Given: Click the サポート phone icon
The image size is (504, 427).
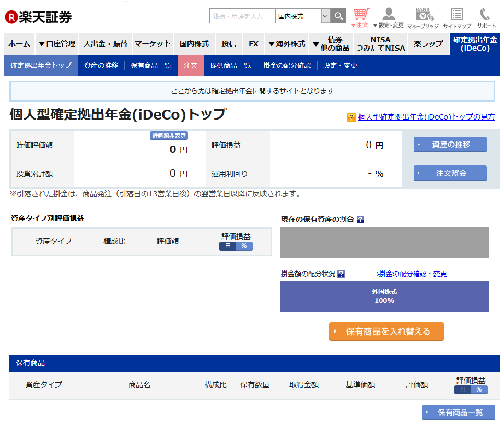Looking at the screenshot, I should (x=486, y=18).
